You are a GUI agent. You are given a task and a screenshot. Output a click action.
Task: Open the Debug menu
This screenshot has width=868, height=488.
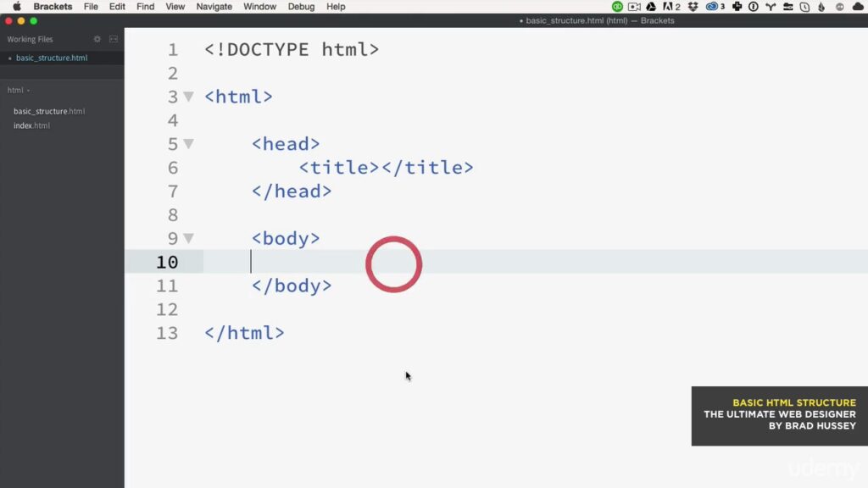[x=301, y=7]
